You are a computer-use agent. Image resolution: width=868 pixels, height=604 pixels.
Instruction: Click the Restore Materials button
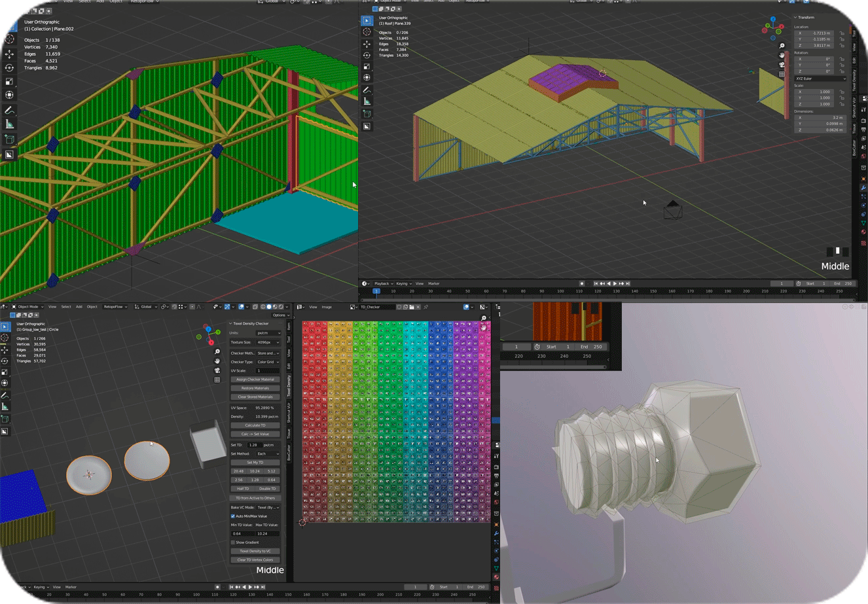(255, 388)
